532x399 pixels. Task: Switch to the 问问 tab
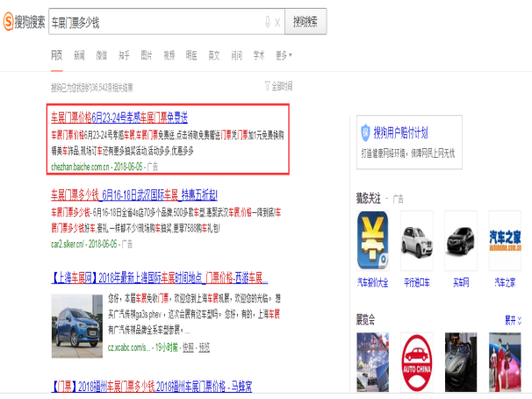(x=236, y=55)
